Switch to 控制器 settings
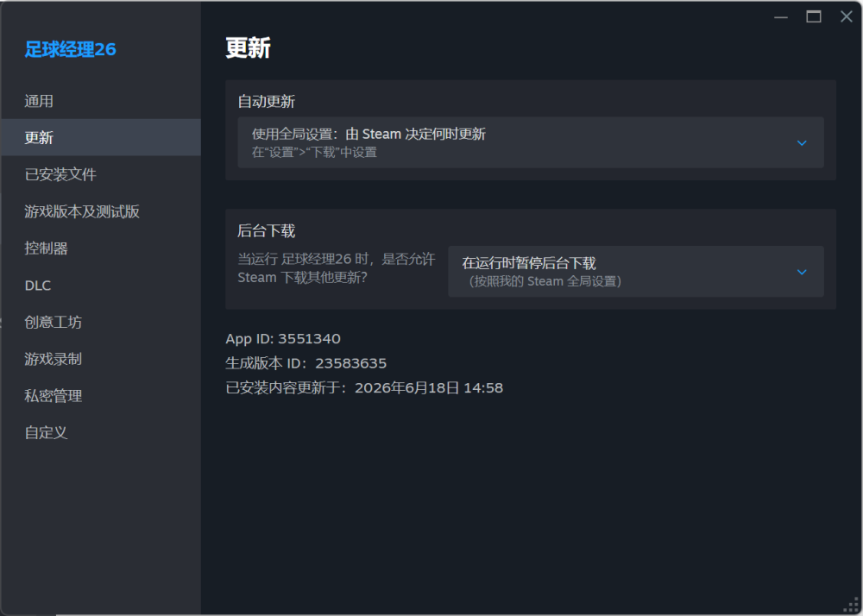 pyautogui.click(x=100, y=248)
